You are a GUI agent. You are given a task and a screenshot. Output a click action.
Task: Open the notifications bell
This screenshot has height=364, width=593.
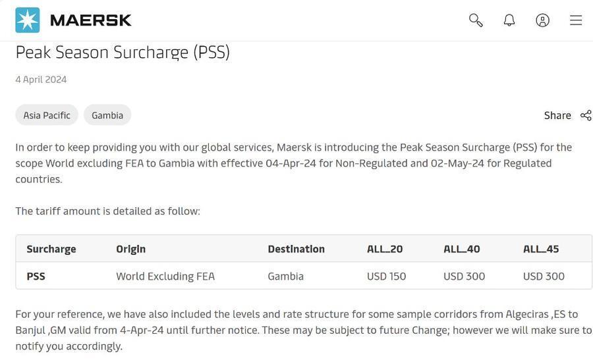[x=509, y=20]
